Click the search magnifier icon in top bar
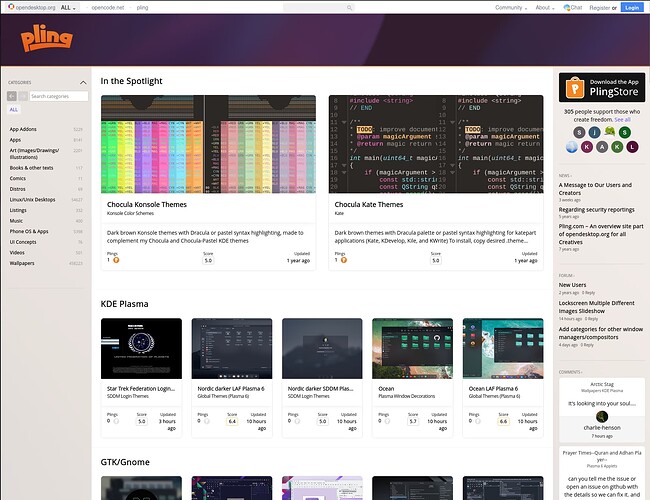The image size is (650, 500). pos(349,7)
